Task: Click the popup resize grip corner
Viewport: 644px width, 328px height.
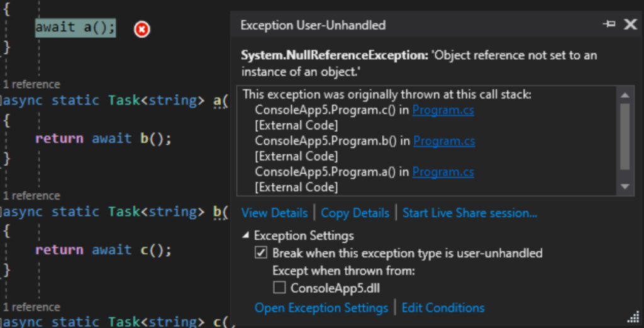Action: click(632, 316)
